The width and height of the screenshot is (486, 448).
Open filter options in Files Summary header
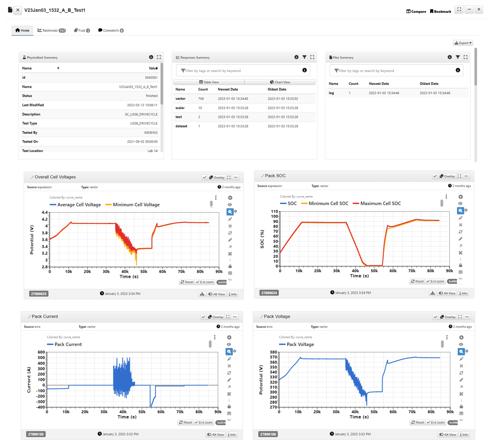pyautogui.click(x=457, y=57)
